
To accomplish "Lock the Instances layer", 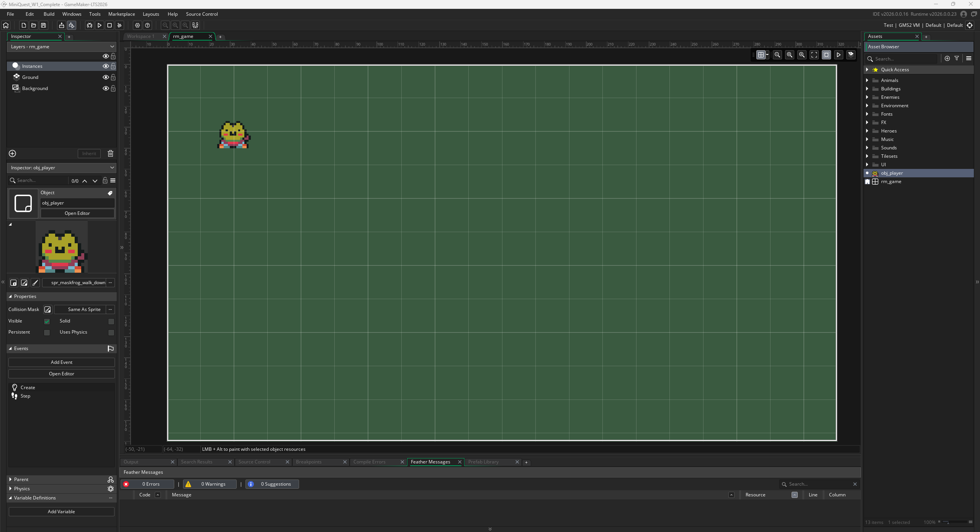I will [113, 66].
